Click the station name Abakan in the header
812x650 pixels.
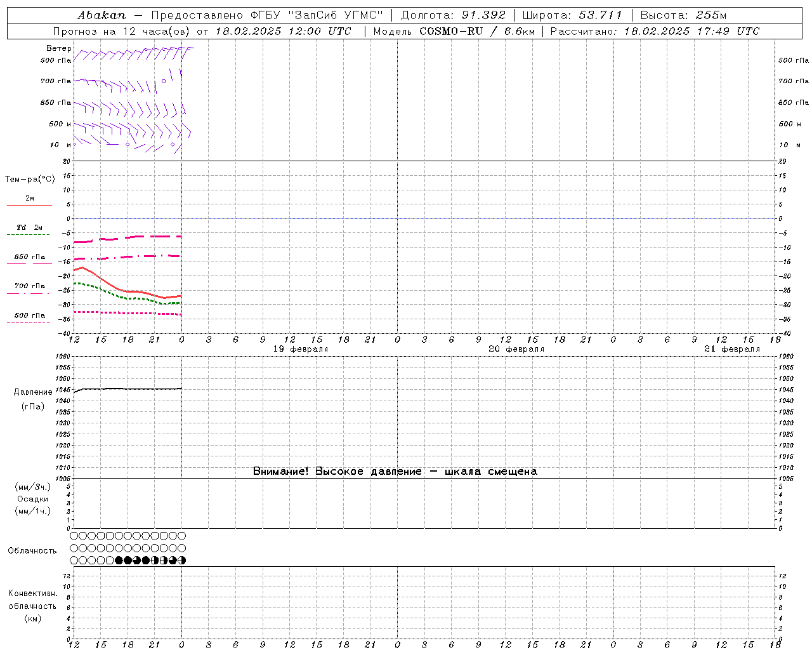[101, 15]
